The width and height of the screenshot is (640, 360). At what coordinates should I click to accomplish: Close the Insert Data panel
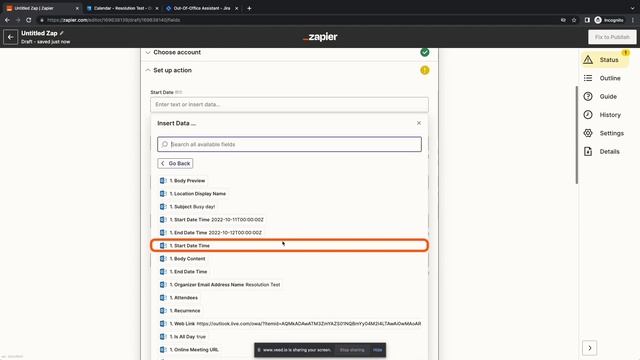point(419,123)
